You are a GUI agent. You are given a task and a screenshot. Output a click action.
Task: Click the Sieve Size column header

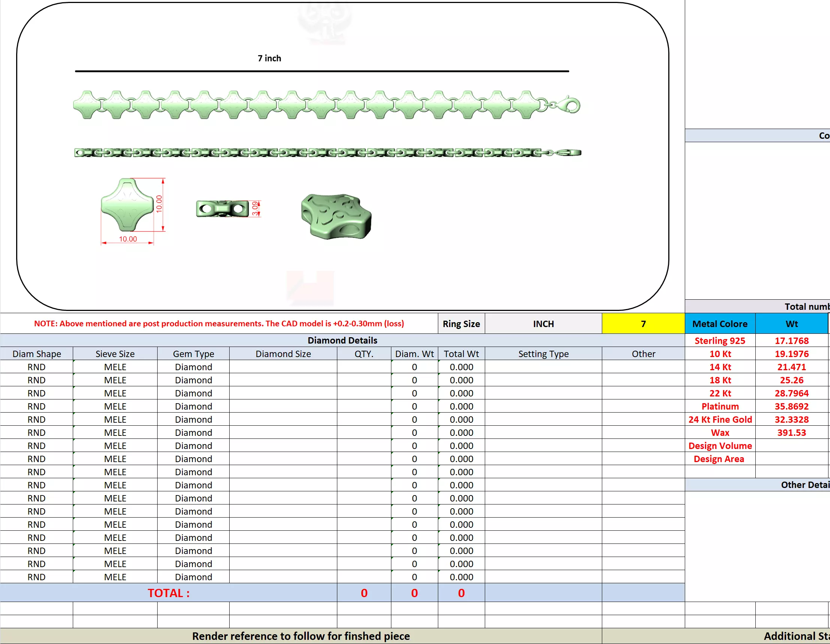click(x=115, y=354)
